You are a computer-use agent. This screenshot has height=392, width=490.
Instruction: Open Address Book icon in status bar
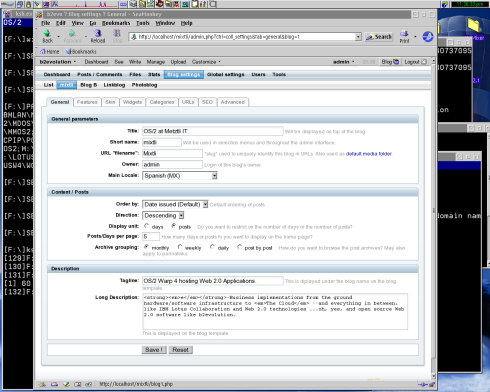click(x=78, y=384)
